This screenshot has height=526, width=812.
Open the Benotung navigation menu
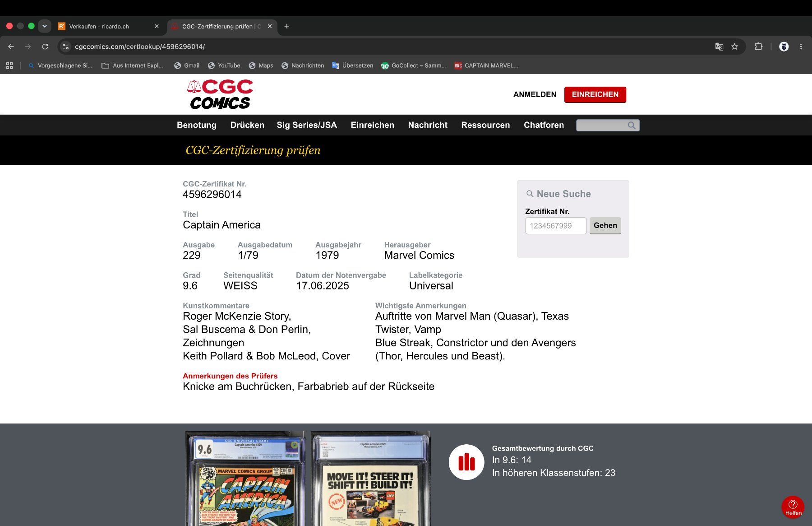(x=197, y=125)
